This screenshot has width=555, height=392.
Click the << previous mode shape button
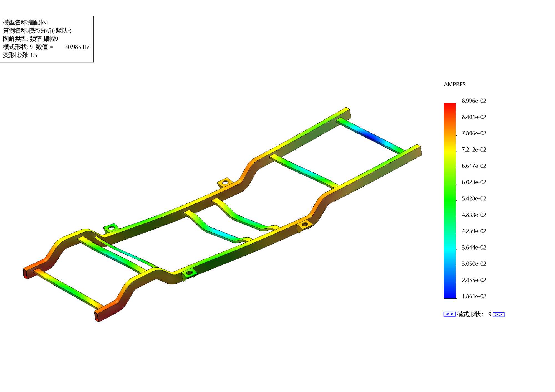(x=449, y=314)
